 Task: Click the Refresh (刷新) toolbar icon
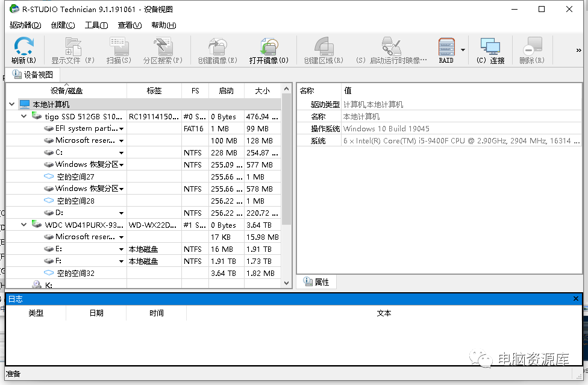point(23,46)
